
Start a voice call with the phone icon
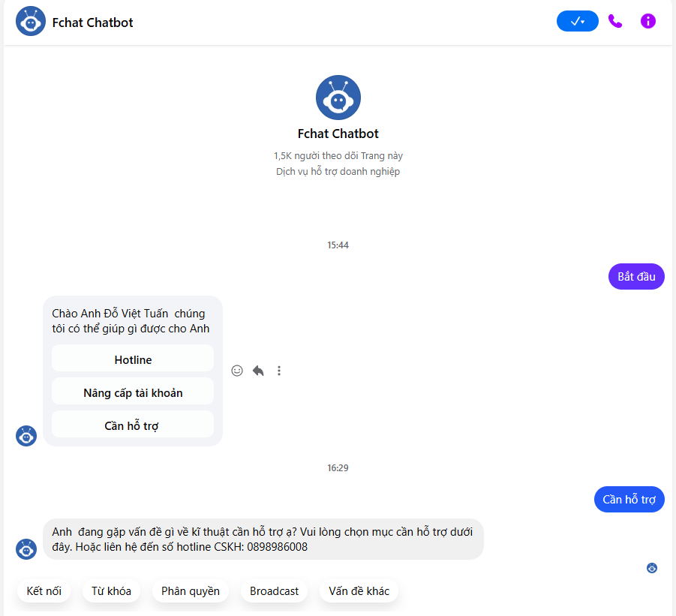coord(615,21)
